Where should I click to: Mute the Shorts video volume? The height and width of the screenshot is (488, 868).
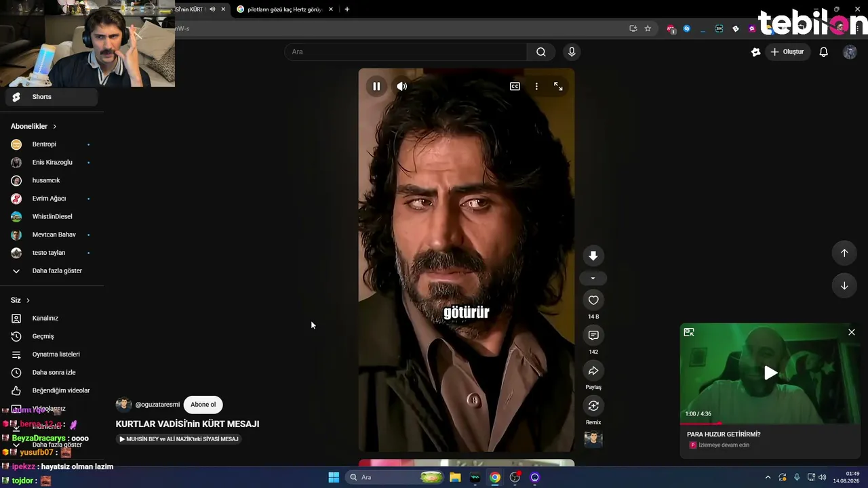coord(402,86)
